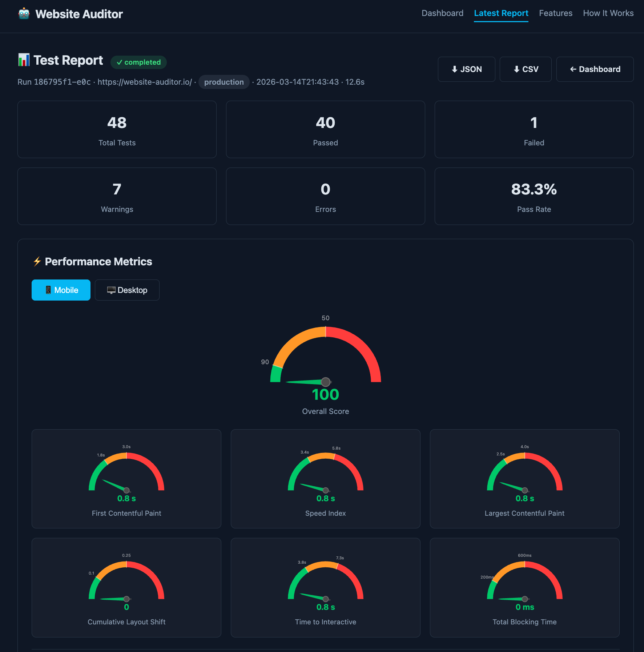Select the 48 Total Tests card
The image size is (644, 652).
(117, 129)
